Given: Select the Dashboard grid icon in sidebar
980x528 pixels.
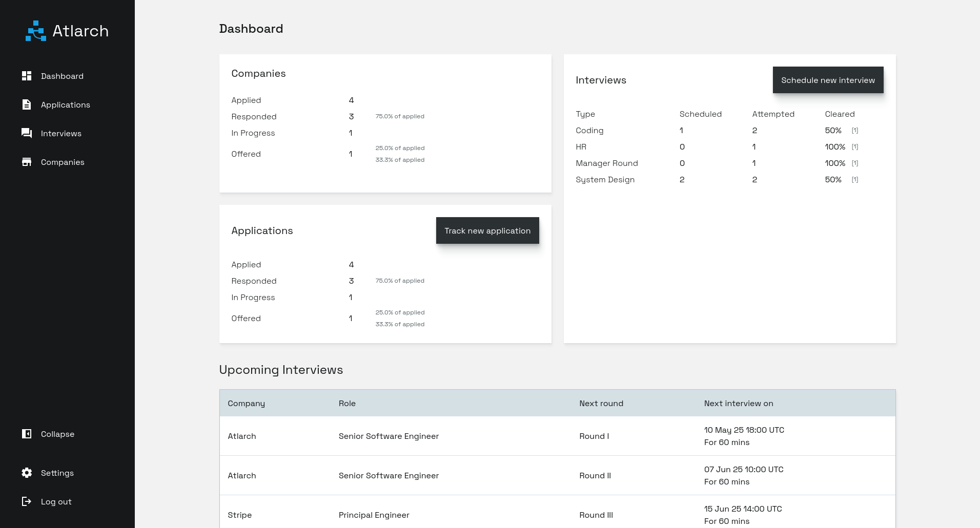Looking at the screenshot, I should coord(27,76).
